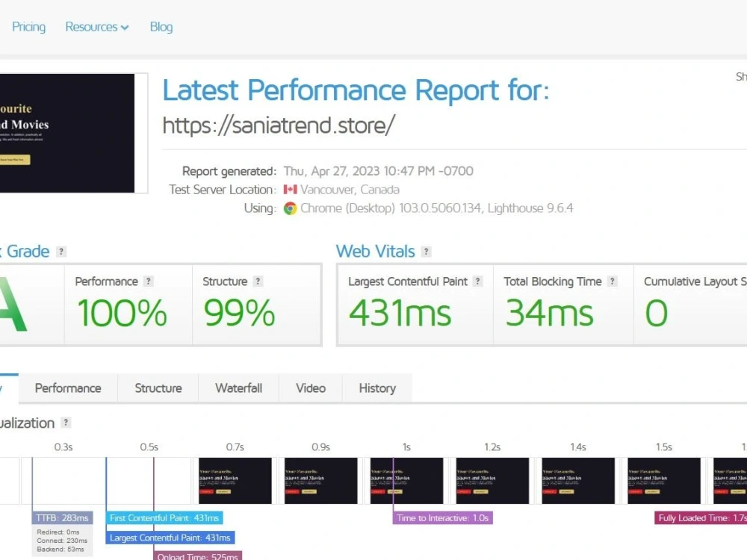Click the 100% Performance score

point(122,313)
